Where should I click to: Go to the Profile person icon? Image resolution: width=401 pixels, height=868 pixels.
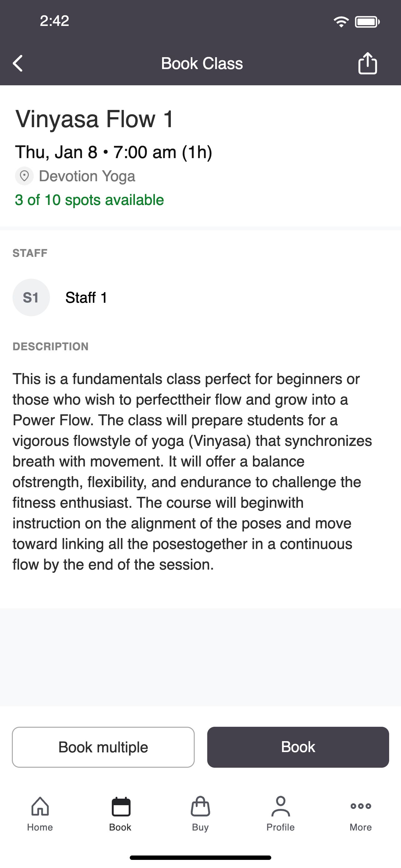(280, 806)
